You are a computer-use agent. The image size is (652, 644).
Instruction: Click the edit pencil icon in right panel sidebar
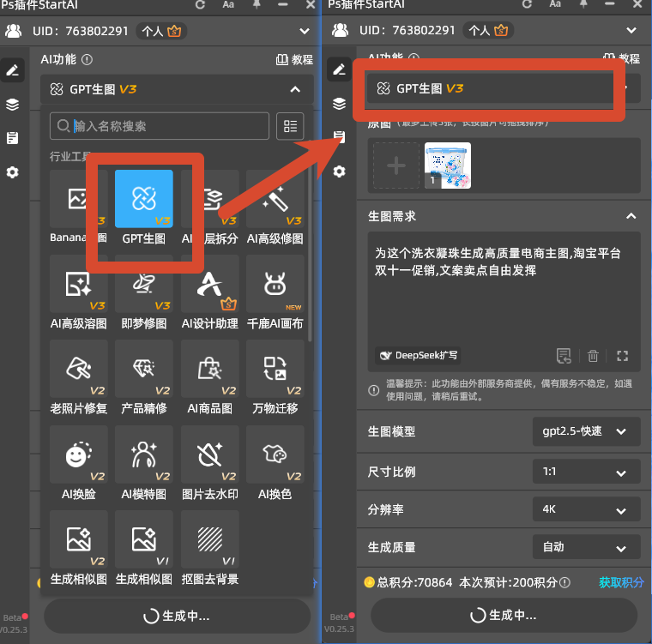click(x=340, y=69)
